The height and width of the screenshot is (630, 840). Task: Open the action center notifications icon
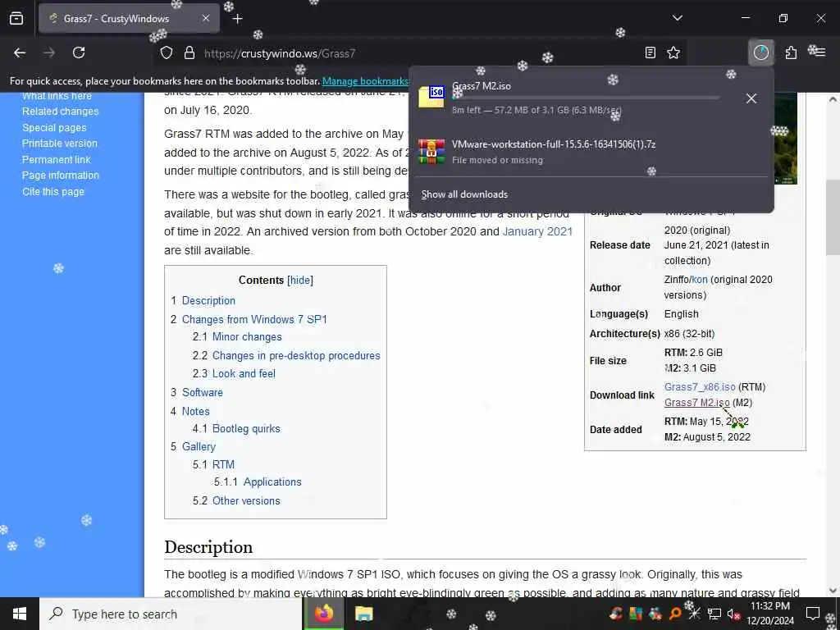pos(813,614)
